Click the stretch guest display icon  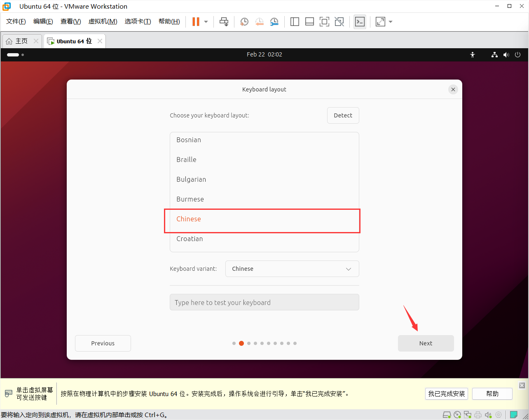click(x=380, y=22)
